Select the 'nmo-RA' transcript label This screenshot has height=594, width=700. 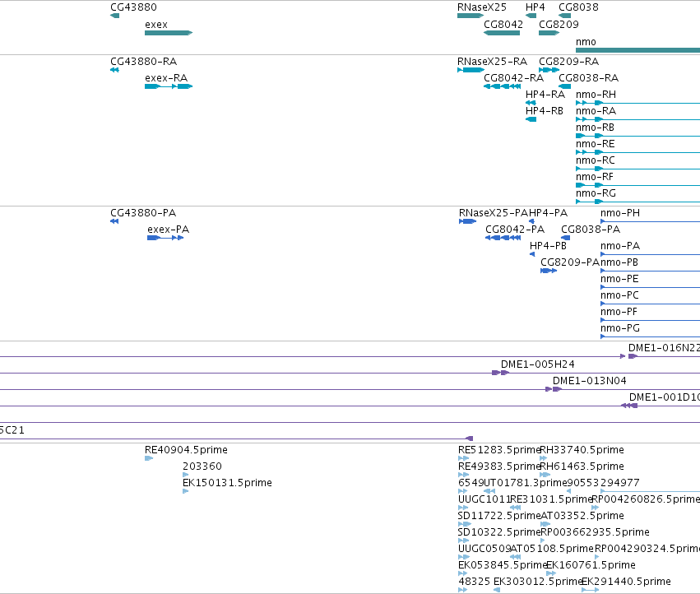point(596,111)
